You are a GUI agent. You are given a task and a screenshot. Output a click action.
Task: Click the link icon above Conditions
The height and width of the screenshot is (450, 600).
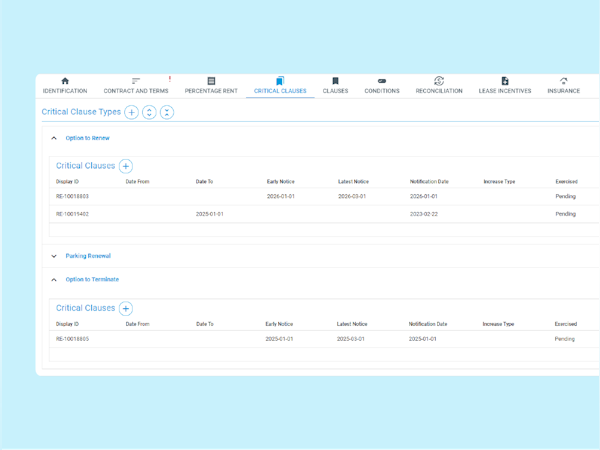pyautogui.click(x=382, y=81)
